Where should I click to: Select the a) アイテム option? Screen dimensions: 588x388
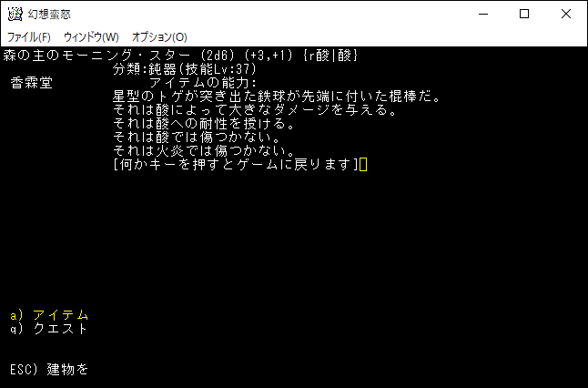(49, 315)
